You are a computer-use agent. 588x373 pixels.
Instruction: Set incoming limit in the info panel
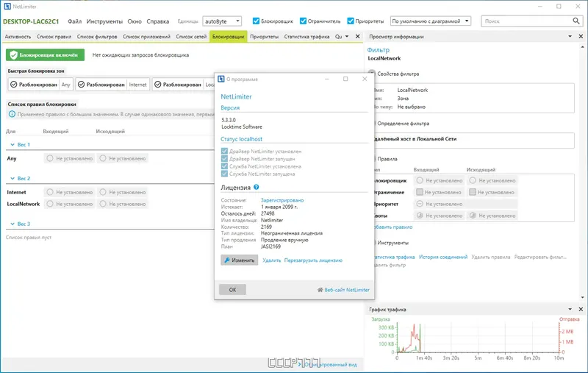pyautogui.click(x=439, y=192)
